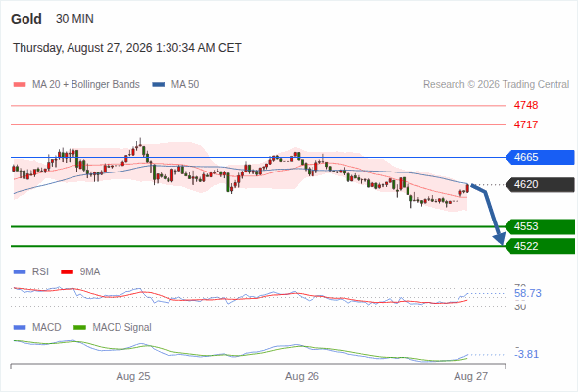Click the MACD legend label
Viewport: 578px width, 392px height.
point(47,328)
